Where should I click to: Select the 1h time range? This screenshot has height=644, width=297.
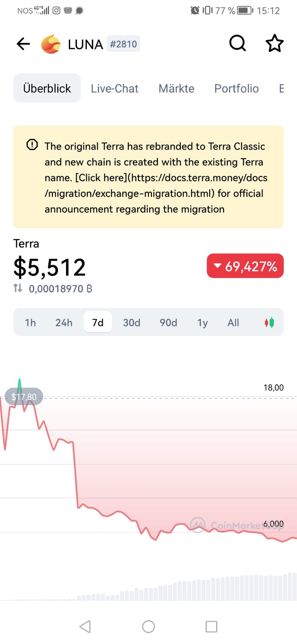click(30, 322)
